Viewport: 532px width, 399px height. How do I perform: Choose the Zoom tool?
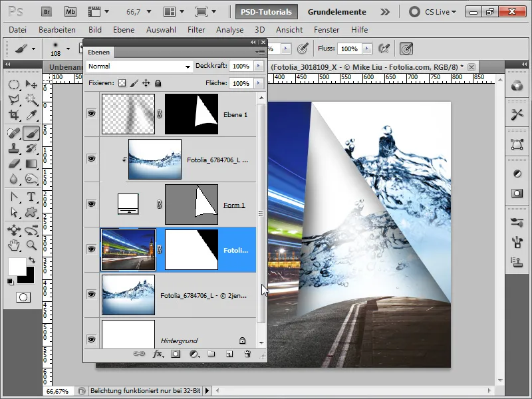(31, 245)
